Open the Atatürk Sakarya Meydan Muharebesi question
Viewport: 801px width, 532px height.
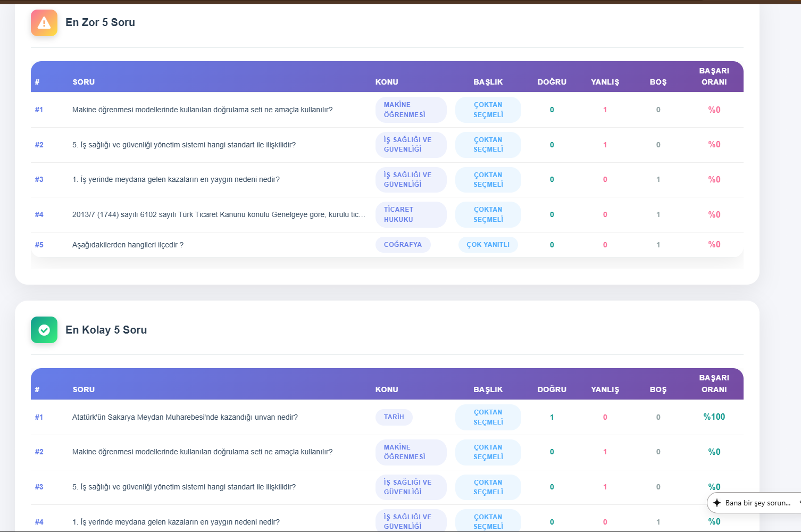pos(185,417)
